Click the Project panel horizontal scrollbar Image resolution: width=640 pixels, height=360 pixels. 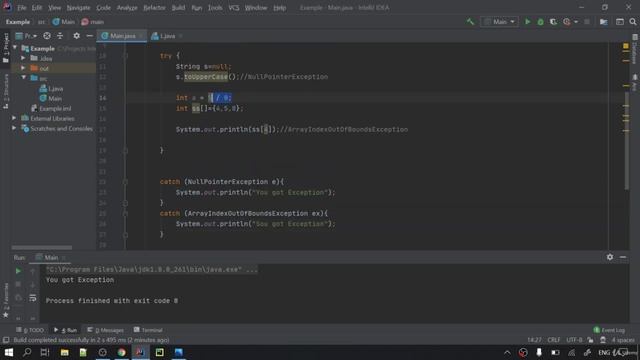coord(42,247)
